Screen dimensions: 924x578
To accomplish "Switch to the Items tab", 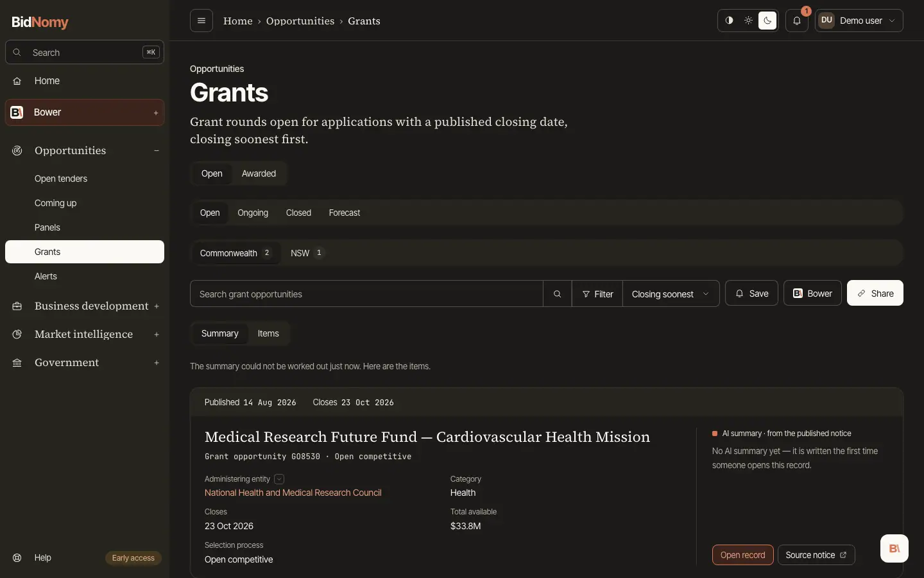I will click(268, 333).
